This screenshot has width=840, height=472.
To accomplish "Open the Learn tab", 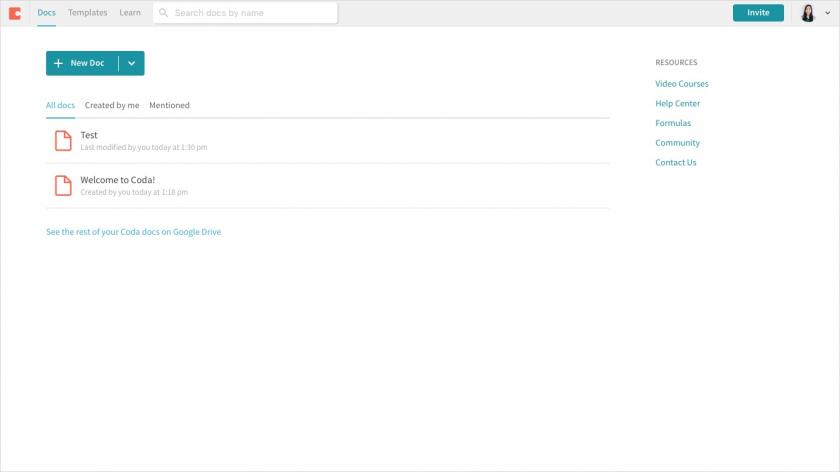I will (130, 13).
